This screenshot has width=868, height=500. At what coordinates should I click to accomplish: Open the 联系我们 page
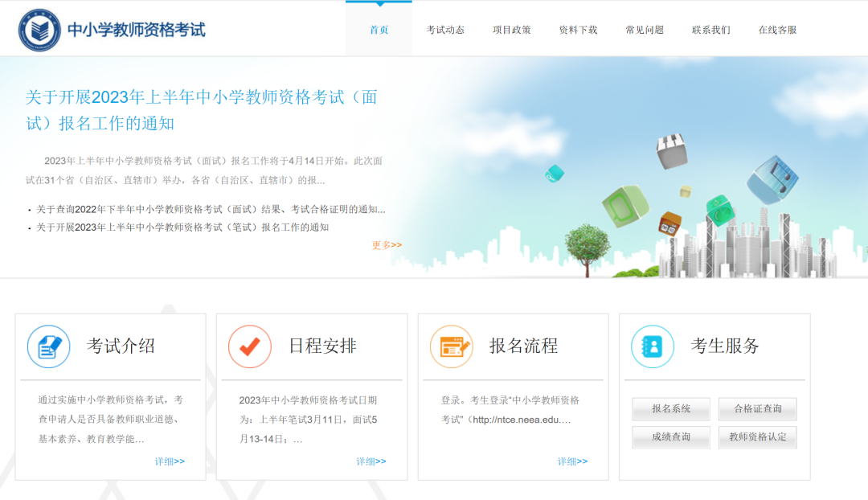(709, 28)
